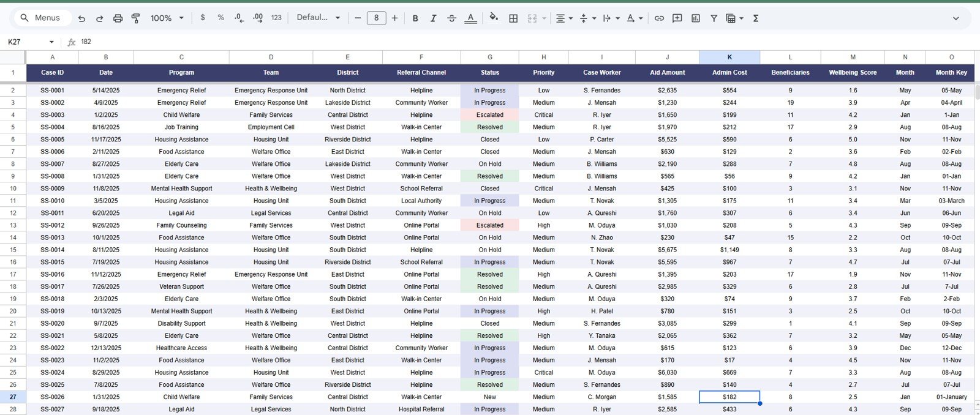Screen dimensions: 980x415
Task: Click the Insert chart icon
Action: click(x=696, y=18)
